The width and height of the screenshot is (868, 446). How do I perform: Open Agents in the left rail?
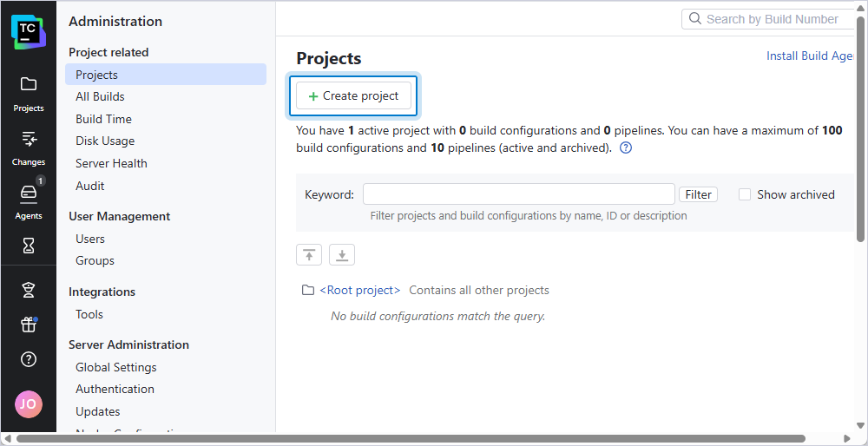tap(29, 201)
